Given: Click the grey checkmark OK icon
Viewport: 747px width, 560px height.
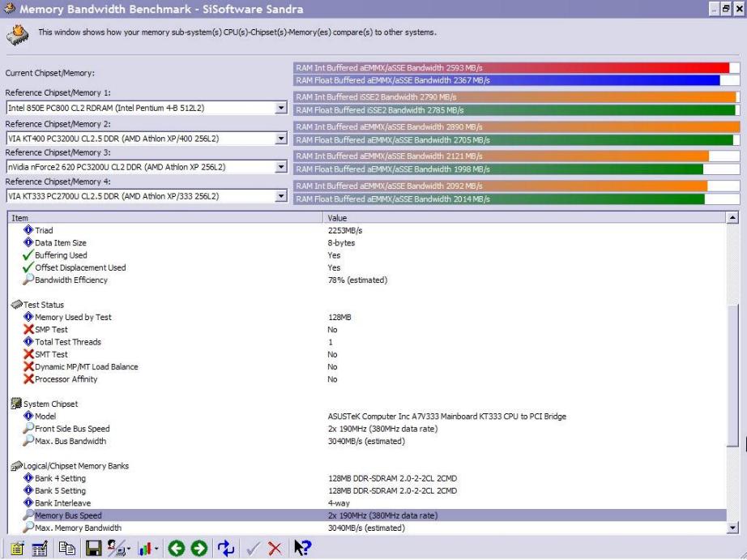Looking at the screenshot, I should pos(253,549).
